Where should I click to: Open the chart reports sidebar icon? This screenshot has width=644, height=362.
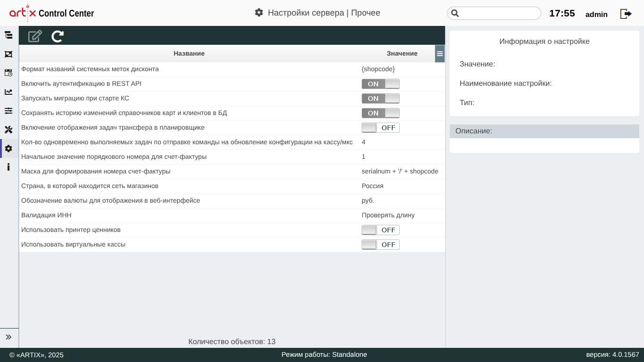click(8, 92)
